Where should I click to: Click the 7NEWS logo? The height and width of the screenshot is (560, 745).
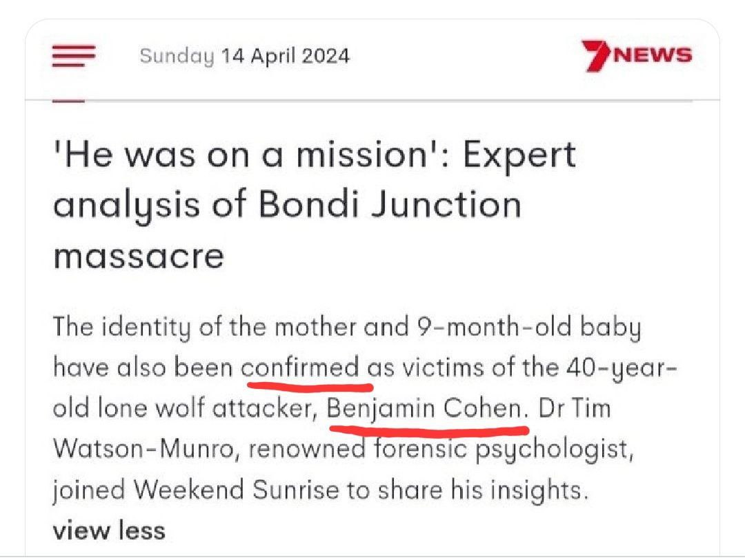pyautogui.click(x=636, y=56)
